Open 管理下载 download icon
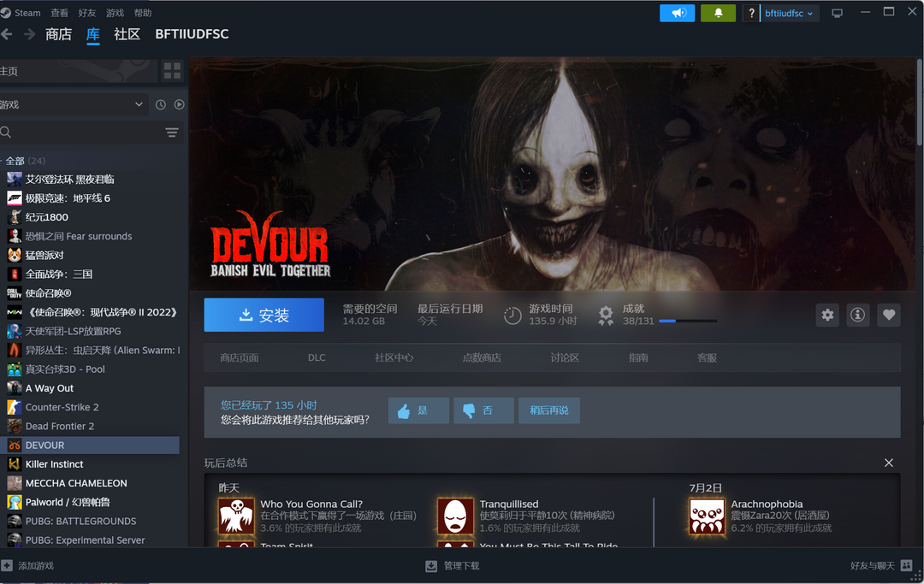Viewport: 924px width, 584px height. click(431, 566)
